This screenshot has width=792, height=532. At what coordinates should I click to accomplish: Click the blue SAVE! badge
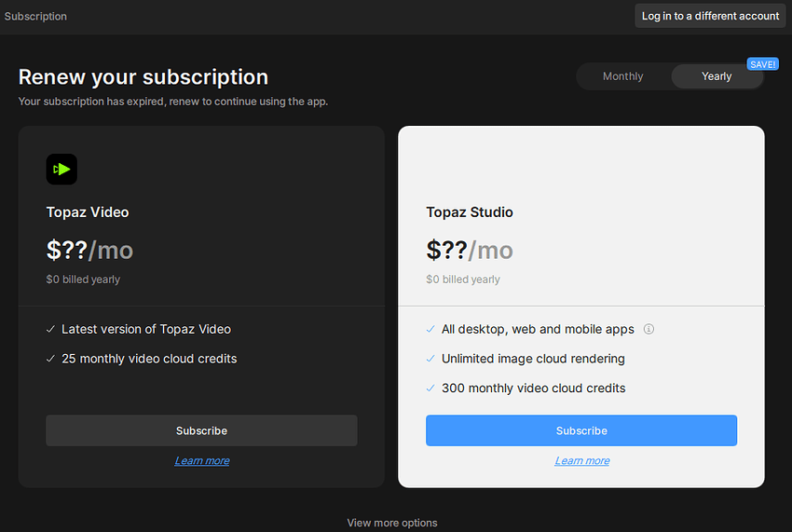(763, 64)
